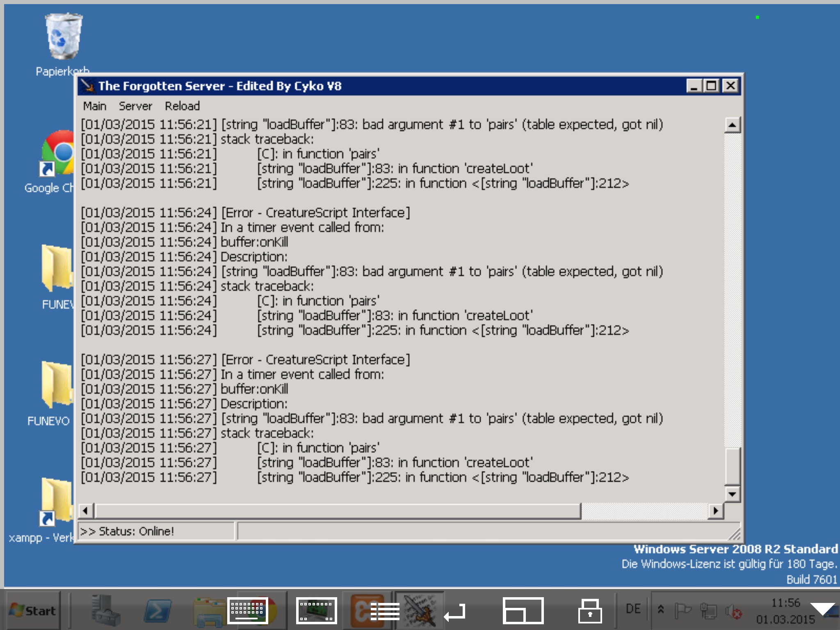
Task: Click the Start button
Action: pyautogui.click(x=33, y=611)
